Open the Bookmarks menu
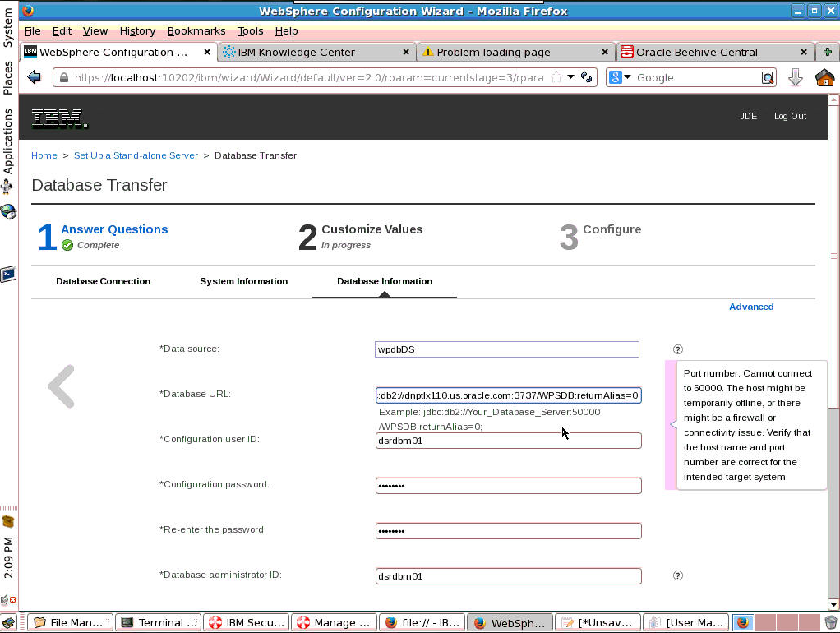The image size is (840, 633). (x=196, y=30)
